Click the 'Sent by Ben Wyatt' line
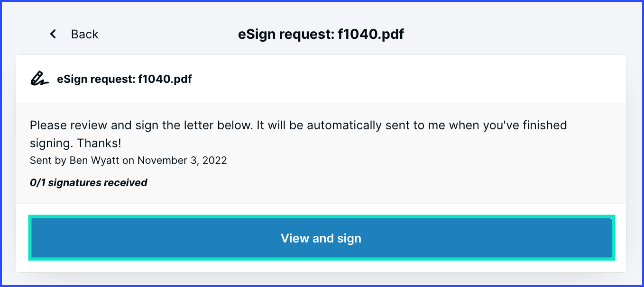Image resolution: width=644 pixels, height=287 pixels. click(128, 161)
